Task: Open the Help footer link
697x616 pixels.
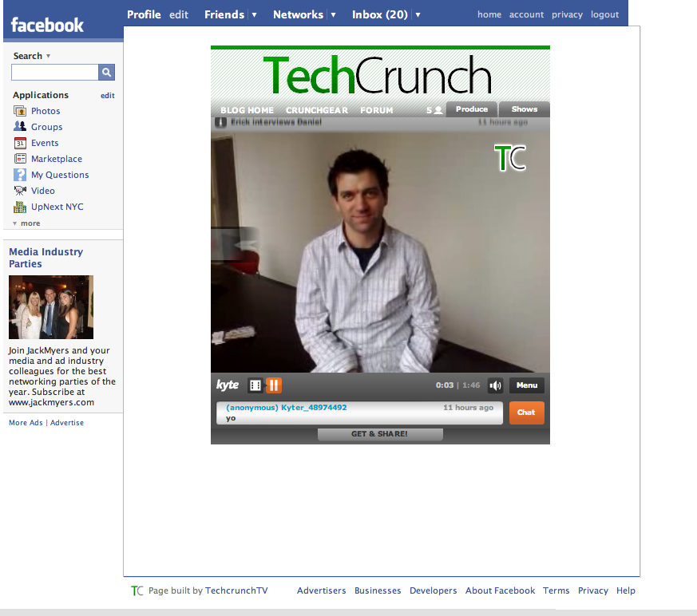Action: point(626,590)
